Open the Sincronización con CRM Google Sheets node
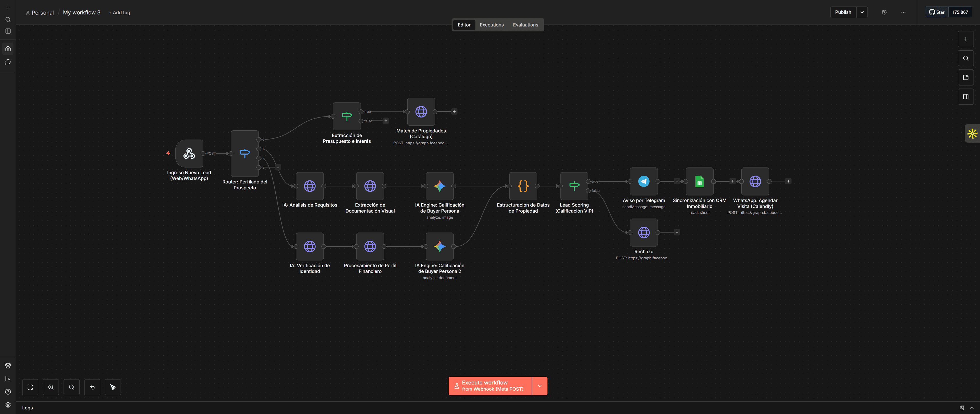Screen dimensions: 980x414 coord(699,181)
